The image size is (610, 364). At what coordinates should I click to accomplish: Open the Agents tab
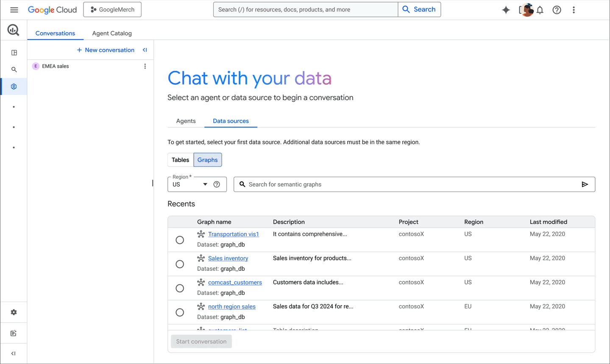point(186,121)
